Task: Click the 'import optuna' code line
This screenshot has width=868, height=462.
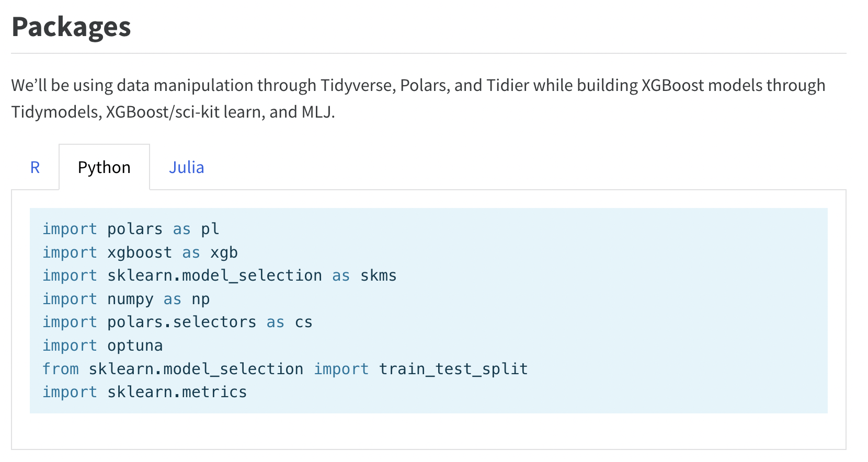Action: coord(102,345)
